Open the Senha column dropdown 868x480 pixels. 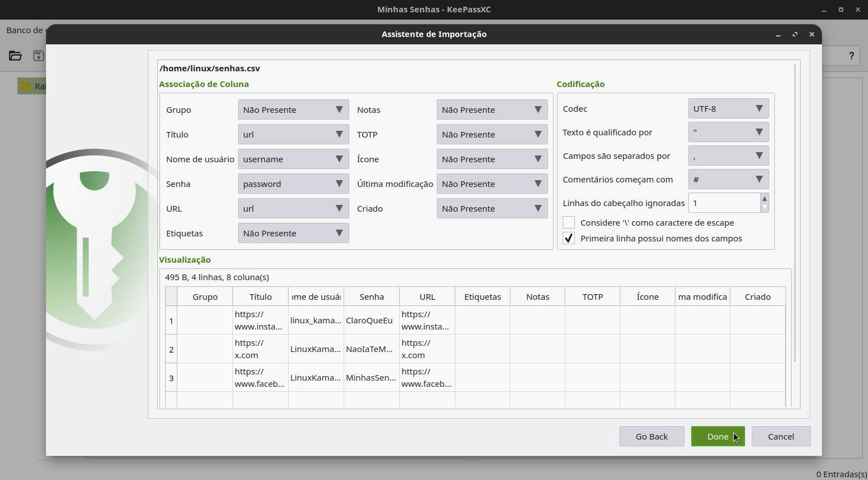pos(293,184)
